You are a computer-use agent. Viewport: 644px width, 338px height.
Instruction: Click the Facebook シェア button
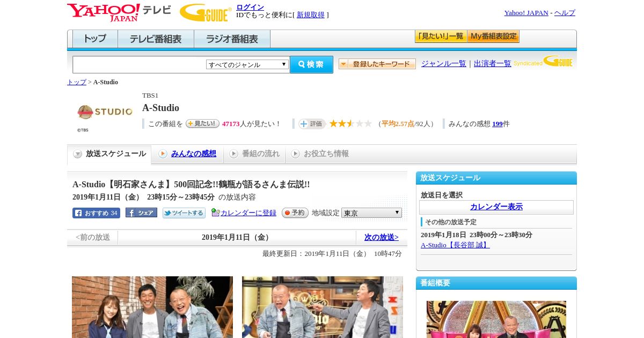[x=141, y=212]
